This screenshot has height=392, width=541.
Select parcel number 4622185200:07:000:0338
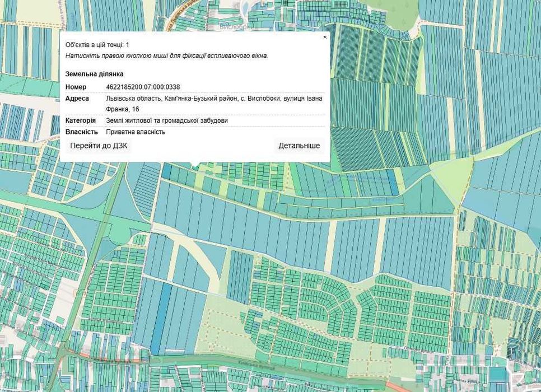(x=143, y=87)
